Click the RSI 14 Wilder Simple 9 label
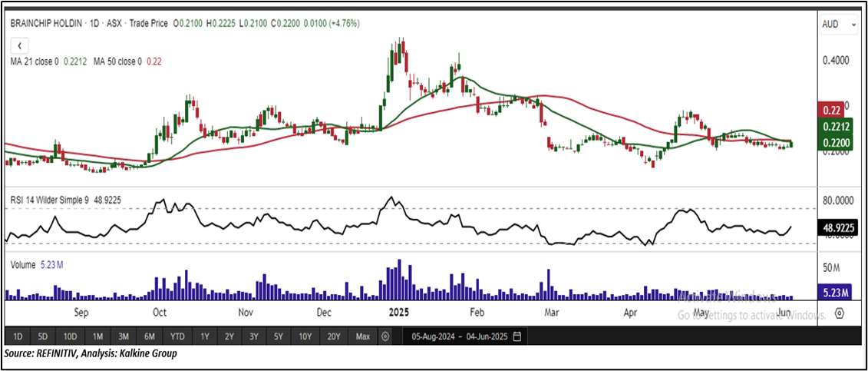Viewport: 868px width, 371px height. click(50, 200)
